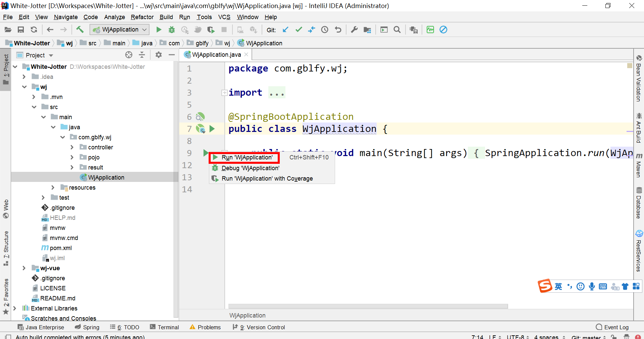Click Git Show History clock icon
Viewport: 644px width, 339px height.
click(x=325, y=30)
